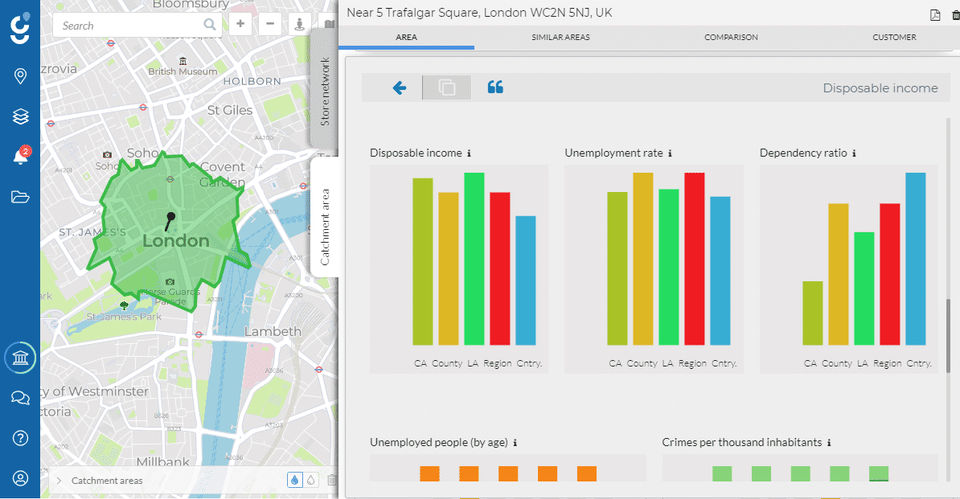The image size is (960, 499).
Task: Click the red Region bar in Unemployment rate
Action: pos(694,259)
